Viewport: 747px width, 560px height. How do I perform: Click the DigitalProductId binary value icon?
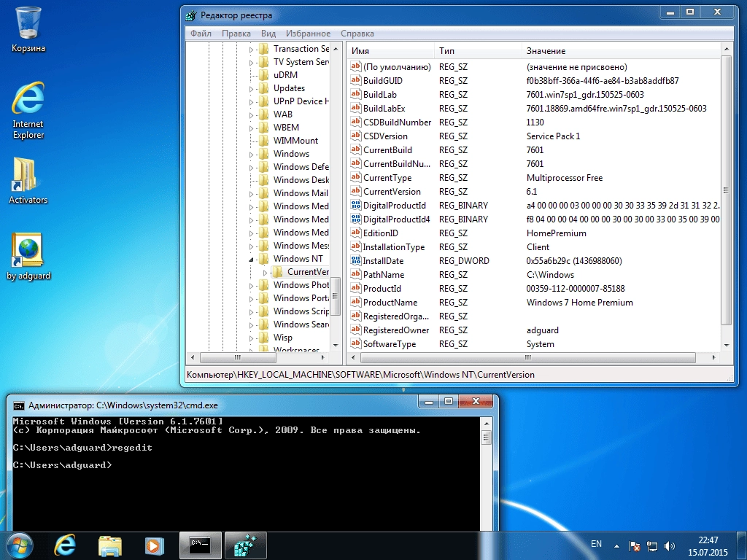click(356, 205)
